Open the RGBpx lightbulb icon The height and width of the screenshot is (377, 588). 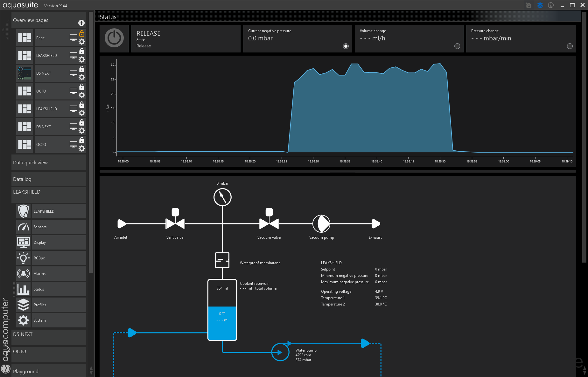click(24, 258)
